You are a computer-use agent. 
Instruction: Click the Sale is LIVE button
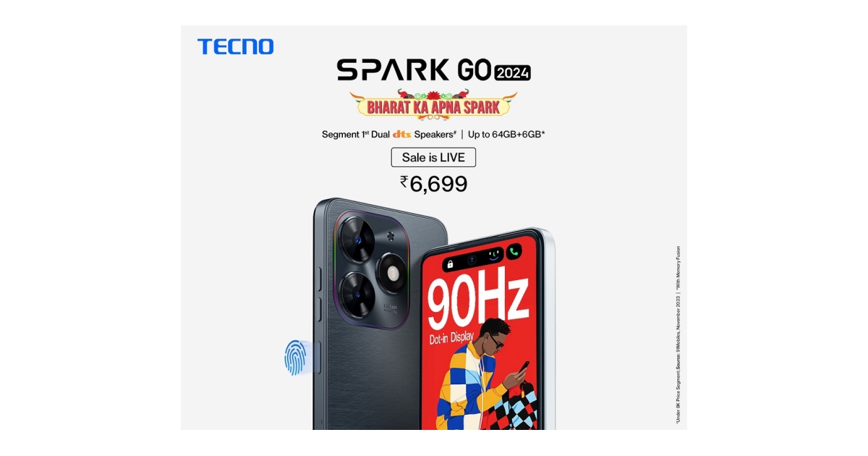[x=433, y=157]
